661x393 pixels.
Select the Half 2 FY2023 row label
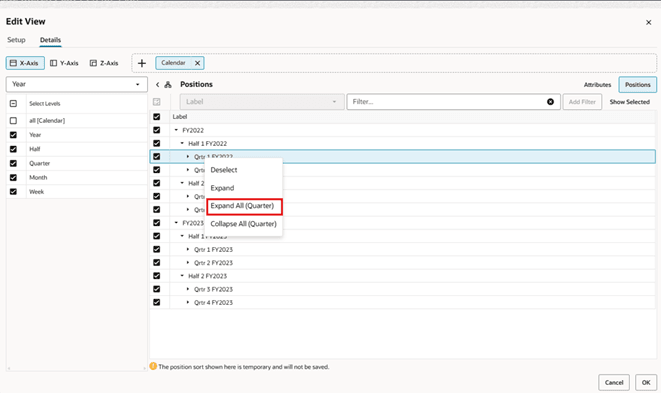click(x=207, y=276)
